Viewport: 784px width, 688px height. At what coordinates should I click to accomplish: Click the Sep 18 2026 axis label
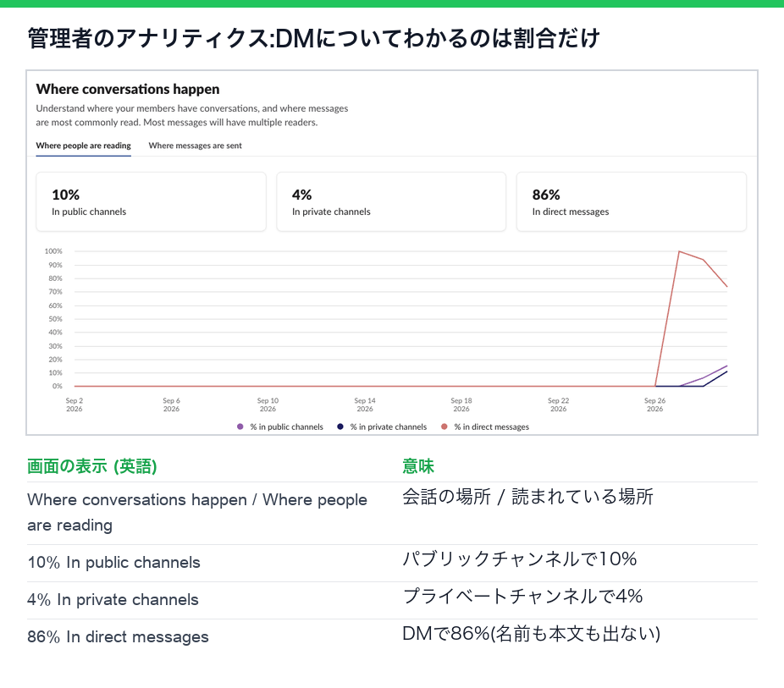(x=461, y=405)
